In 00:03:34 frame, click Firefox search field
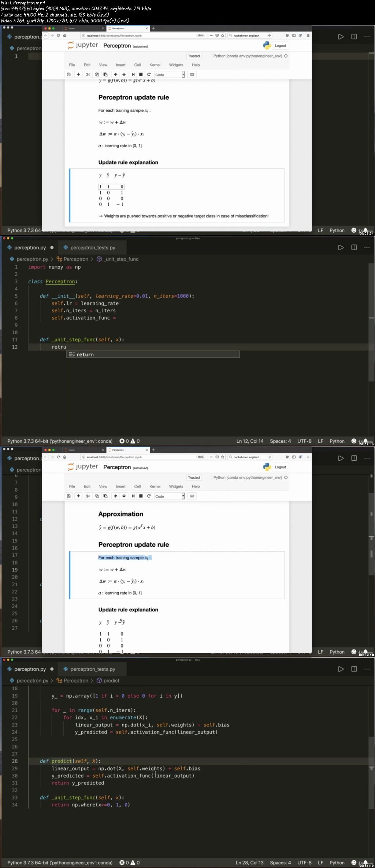 (250, 36)
